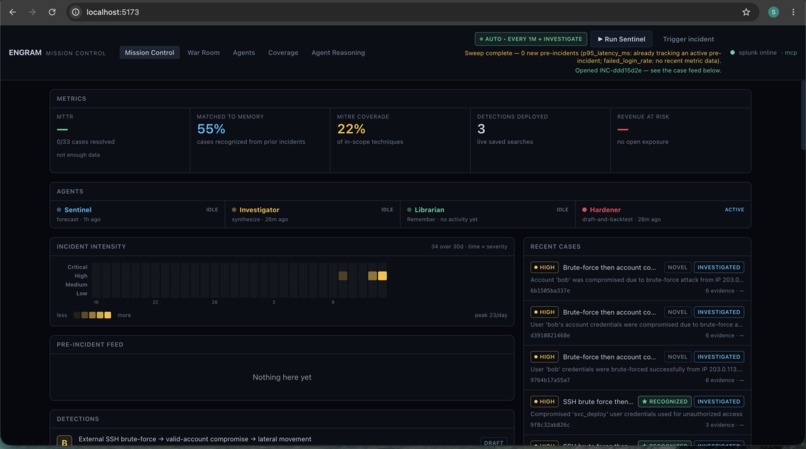Click the NOVEL badge on case d3910821468e
Image resolution: width=806 pixels, height=449 pixels.
point(677,312)
